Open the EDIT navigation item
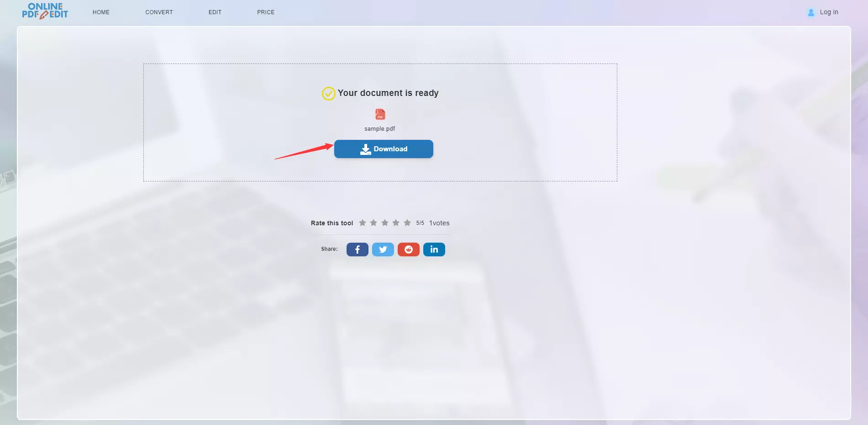The height and width of the screenshot is (425, 868). click(215, 12)
